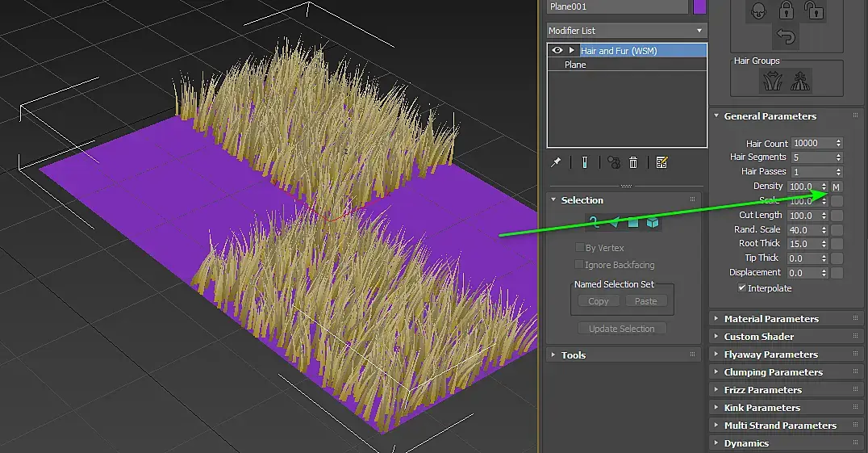Image resolution: width=868 pixels, height=453 pixels.
Task: Click Show End Result test tube icon
Action: (584, 162)
